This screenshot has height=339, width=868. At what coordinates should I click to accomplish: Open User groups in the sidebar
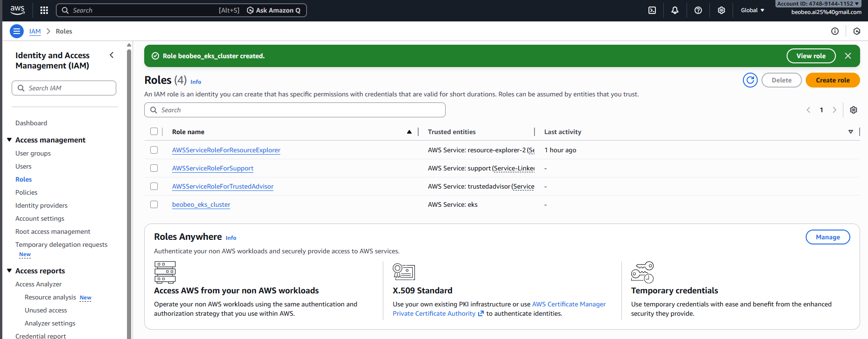(x=33, y=153)
